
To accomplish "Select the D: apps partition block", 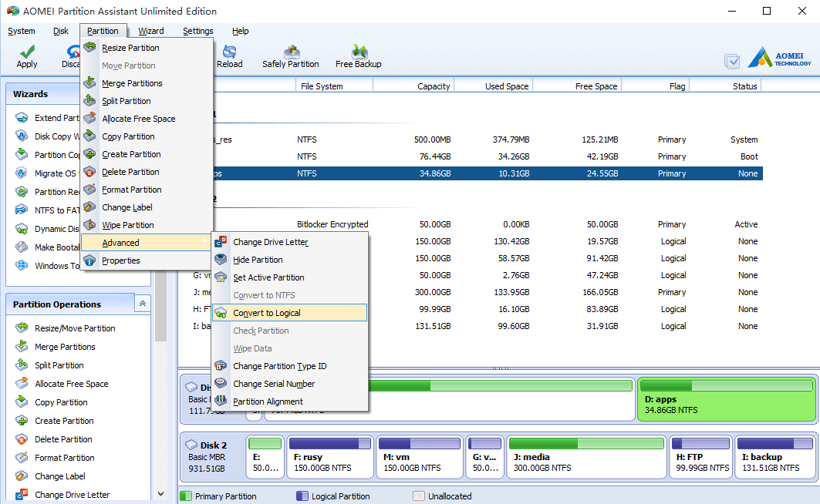I will coord(727,399).
